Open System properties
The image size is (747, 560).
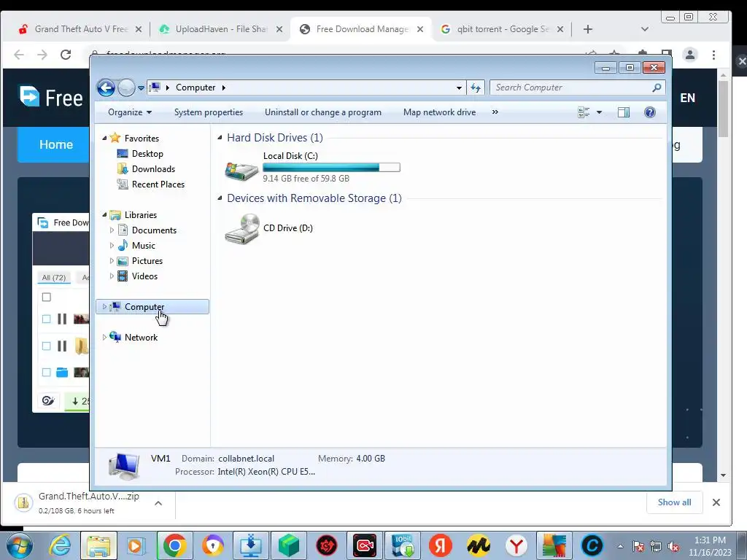(x=209, y=112)
